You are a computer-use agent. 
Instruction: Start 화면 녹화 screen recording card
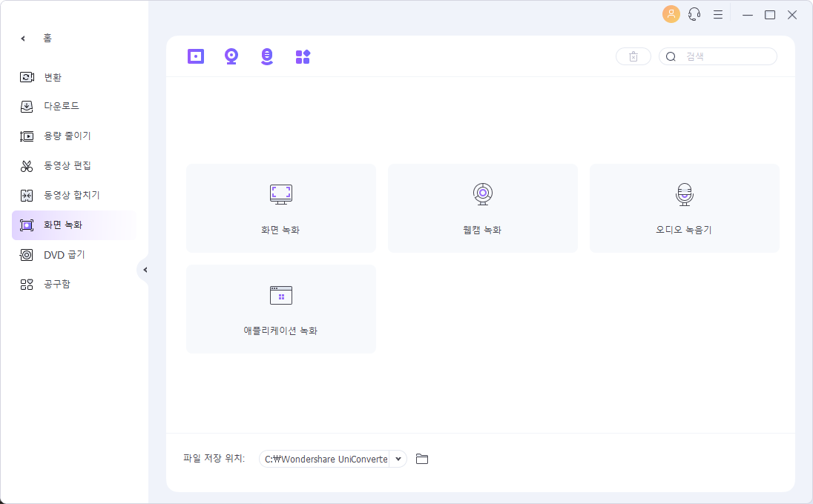[x=281, y=208]
